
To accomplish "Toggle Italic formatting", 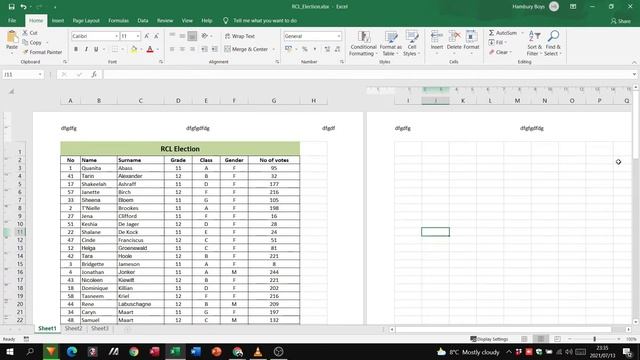I will point(86,49).
